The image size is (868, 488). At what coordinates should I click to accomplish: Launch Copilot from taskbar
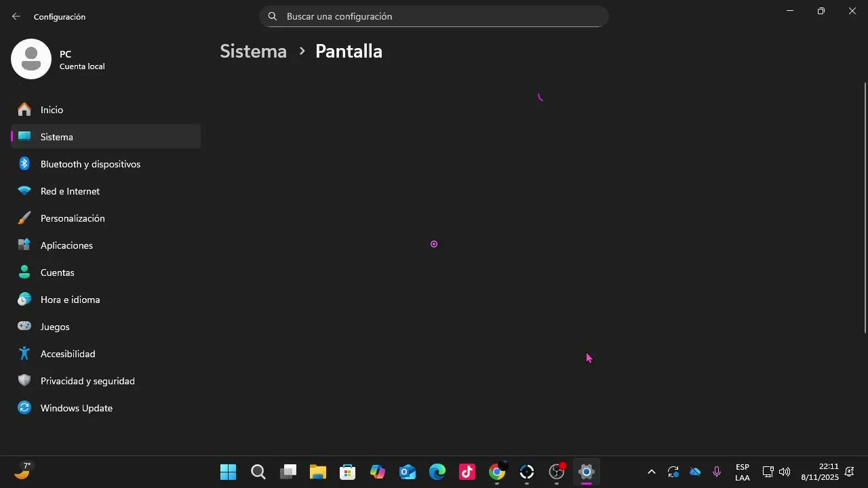(x=378, y=472)
